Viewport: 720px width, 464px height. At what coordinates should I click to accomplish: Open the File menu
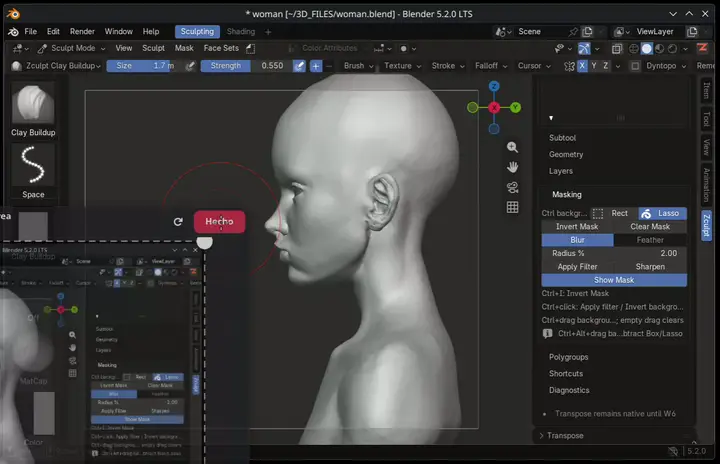(31, 32)
